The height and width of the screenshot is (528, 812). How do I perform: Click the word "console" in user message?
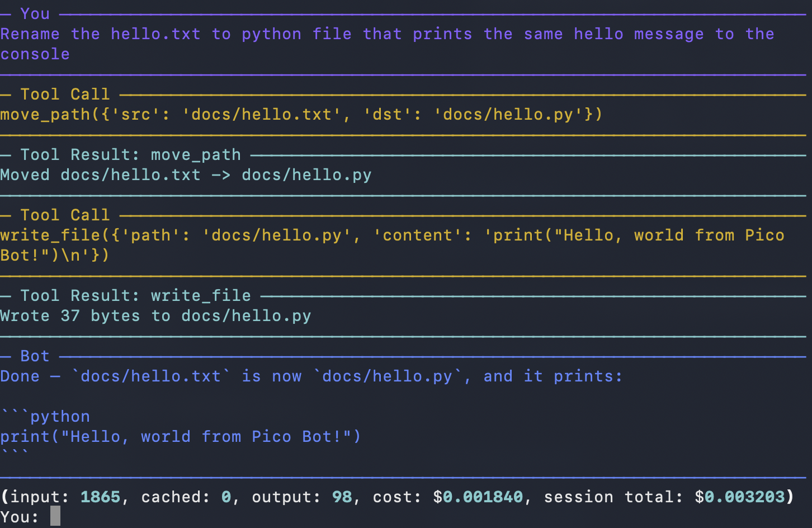tap(35, 54)
